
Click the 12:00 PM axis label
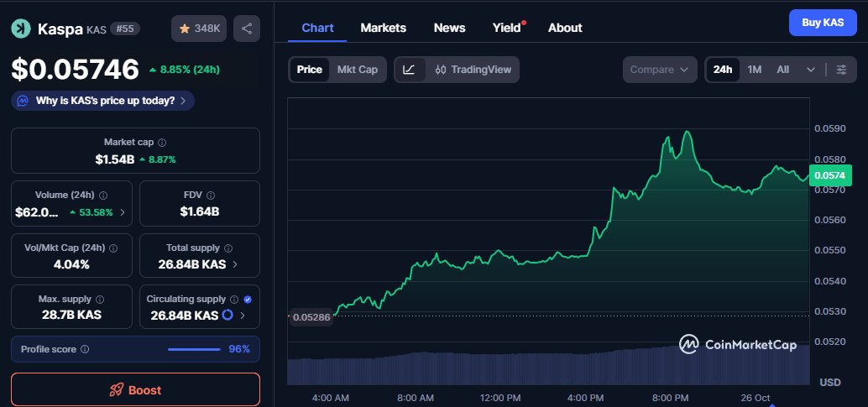point(499,398)
